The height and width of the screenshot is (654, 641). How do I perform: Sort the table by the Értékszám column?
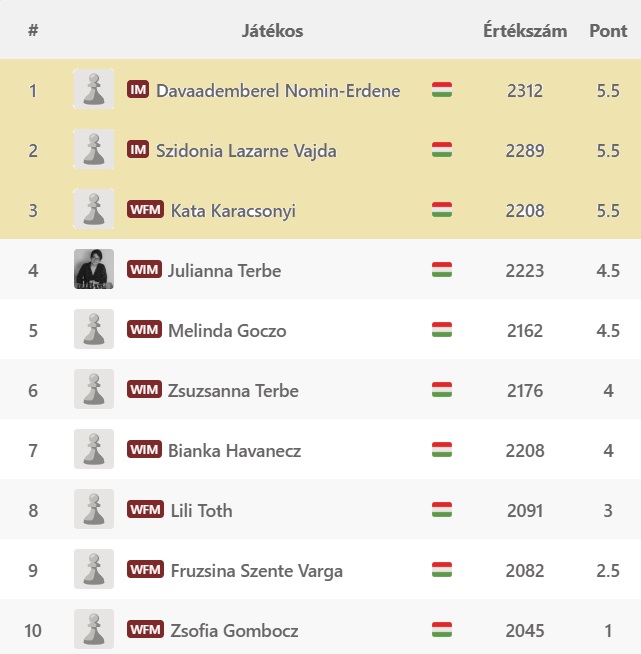tap(525, 30)
